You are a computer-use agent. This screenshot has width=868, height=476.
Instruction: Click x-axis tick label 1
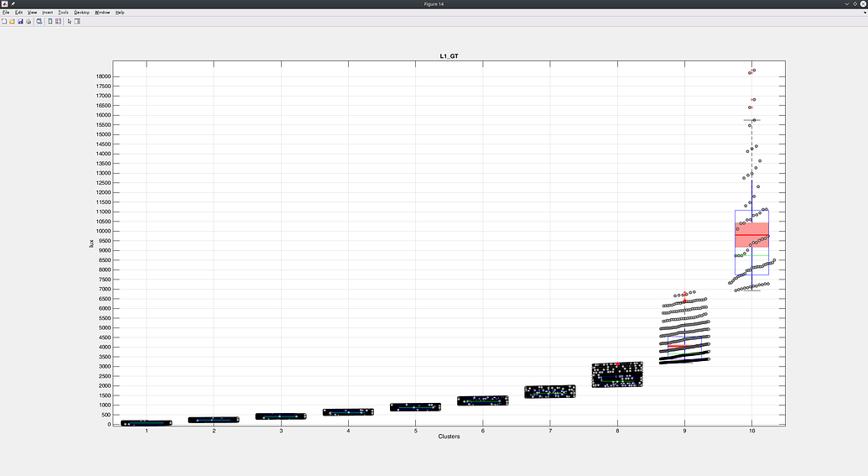pyautogui.click(x=147, y=431)
